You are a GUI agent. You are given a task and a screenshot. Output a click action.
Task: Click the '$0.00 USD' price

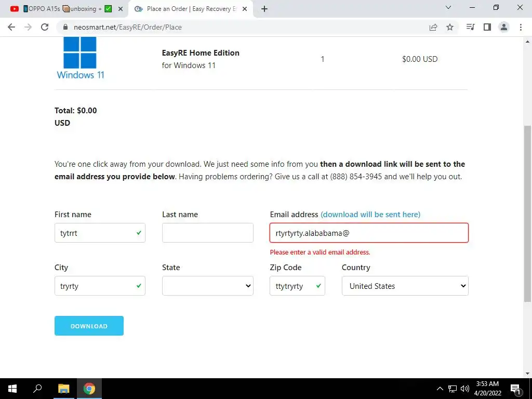(420, 59)
